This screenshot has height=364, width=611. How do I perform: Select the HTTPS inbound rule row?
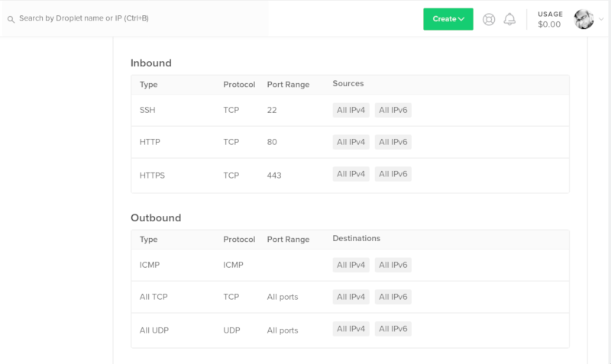(x=350, y=176)
